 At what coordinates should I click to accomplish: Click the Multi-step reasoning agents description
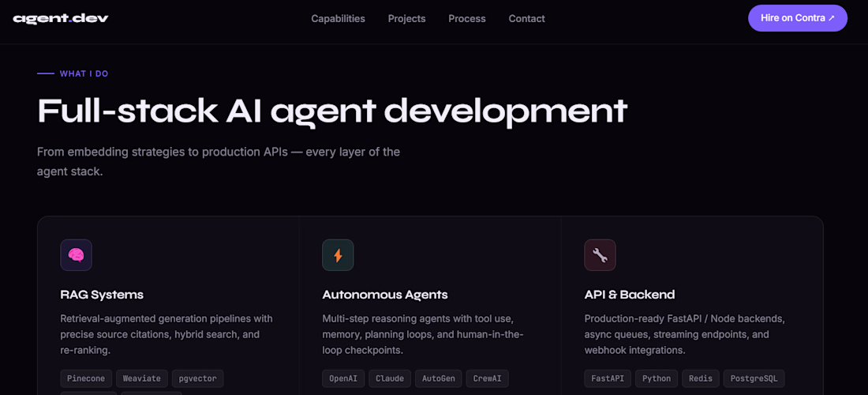(x=423, y=335)
